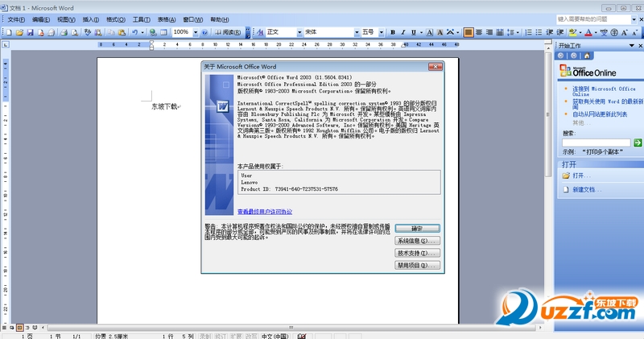Image resolution: width=644 pixels, height=339 pixels.
Task: Click the Bullets list icon
Action: pyautogui.click(x=539, y=32)
